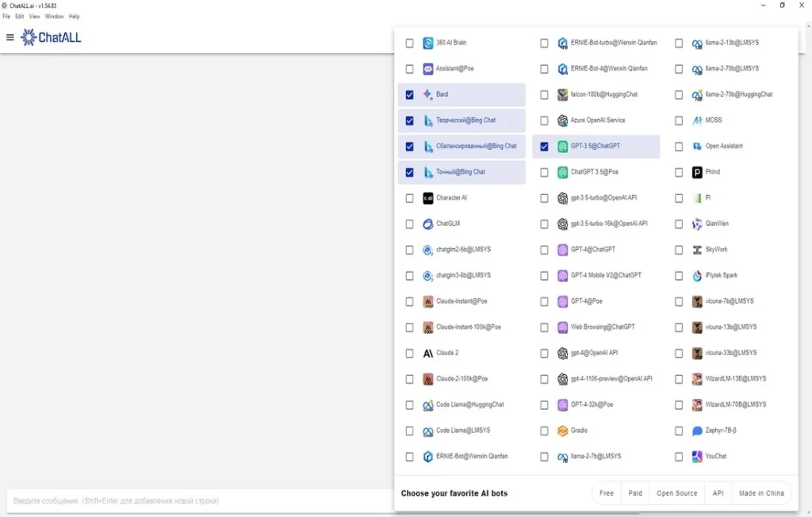Image resolution: width=812 pixels, height=517 pixels.
Task: Check the llama-2-70b@HuggingChat box
Action: (x=679, y=95)
